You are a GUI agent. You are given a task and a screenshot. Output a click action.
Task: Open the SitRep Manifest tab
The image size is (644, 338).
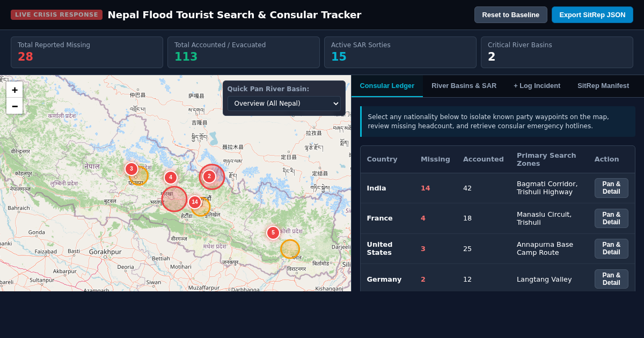pos(603,86)
